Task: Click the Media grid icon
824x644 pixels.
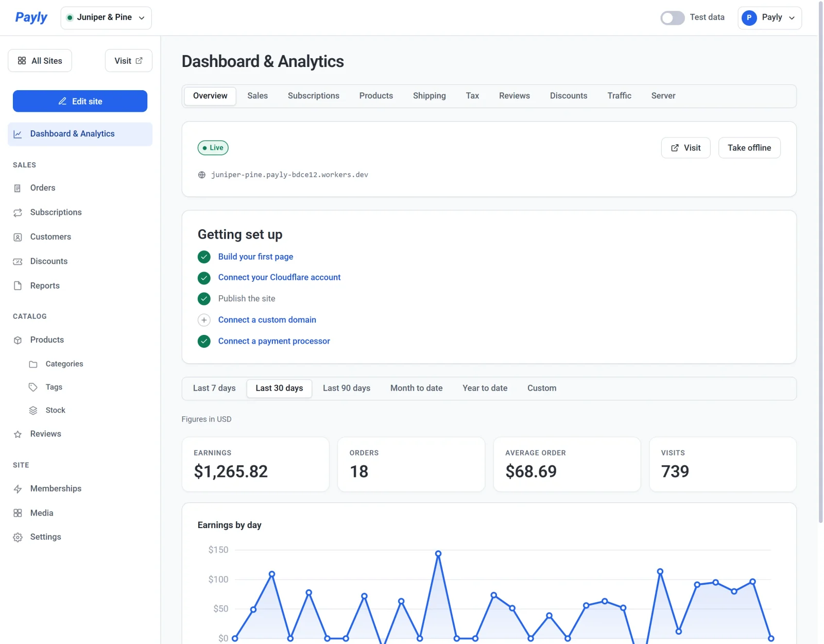Action: tap(18, 513)
